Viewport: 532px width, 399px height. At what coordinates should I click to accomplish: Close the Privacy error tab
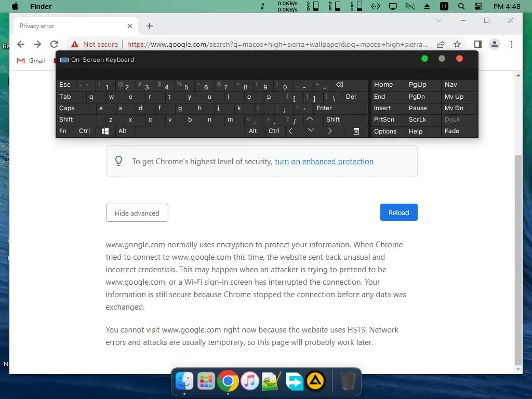(129, 26)
